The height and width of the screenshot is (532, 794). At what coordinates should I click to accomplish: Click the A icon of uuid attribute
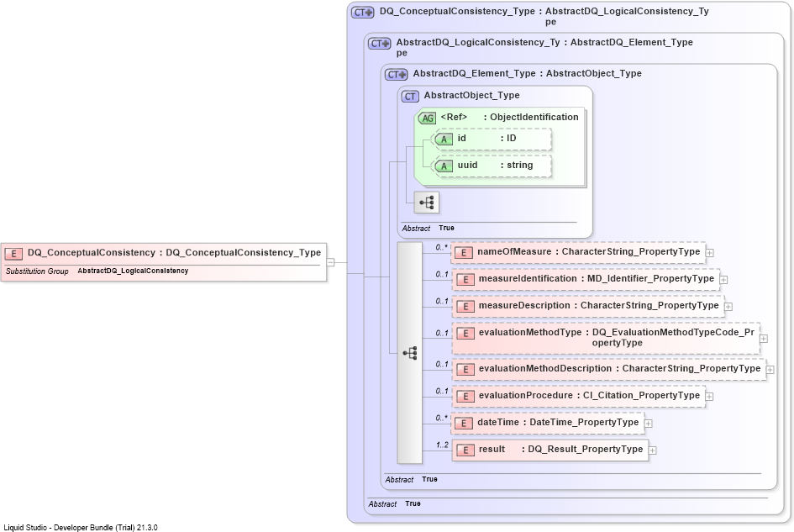click(x=444, y=166)
